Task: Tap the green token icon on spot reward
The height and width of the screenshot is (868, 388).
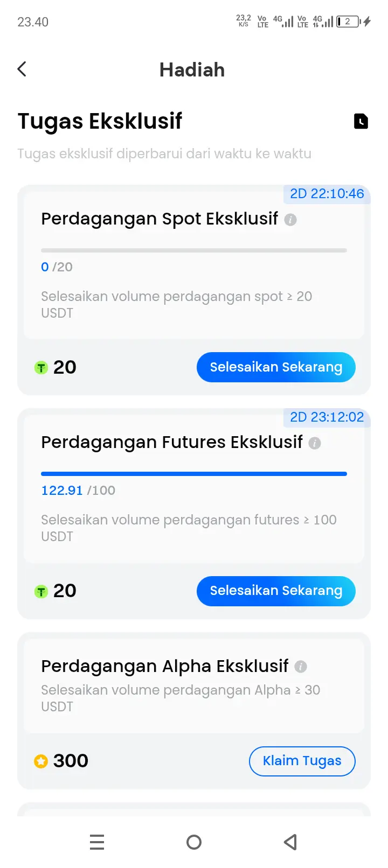Action: click(x=41, y=368)
